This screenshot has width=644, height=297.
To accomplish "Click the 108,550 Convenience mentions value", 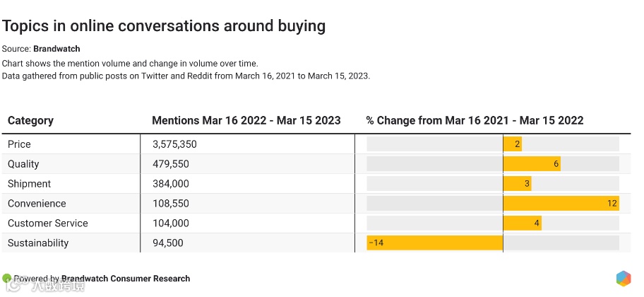I will point(170,204).
